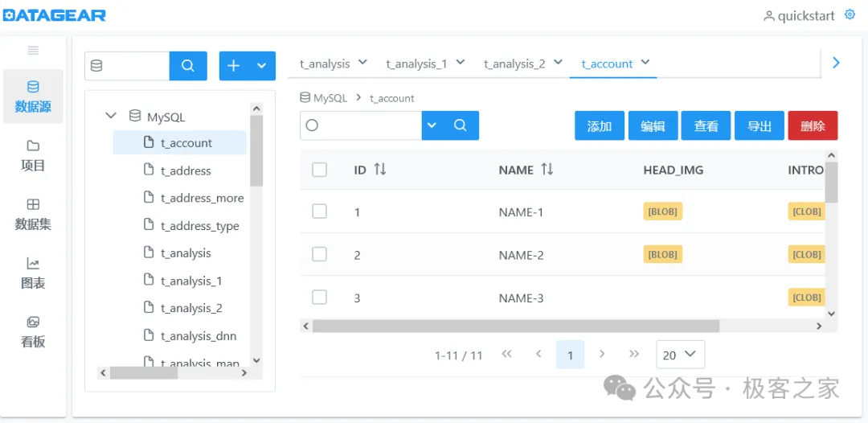Click the data source search input field
868x423 pixels.
tap(127, 66)
